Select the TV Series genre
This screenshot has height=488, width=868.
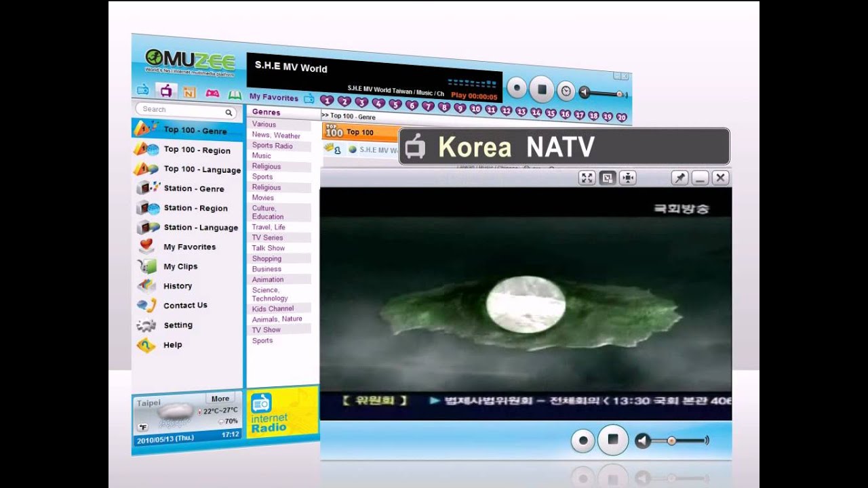267,238
